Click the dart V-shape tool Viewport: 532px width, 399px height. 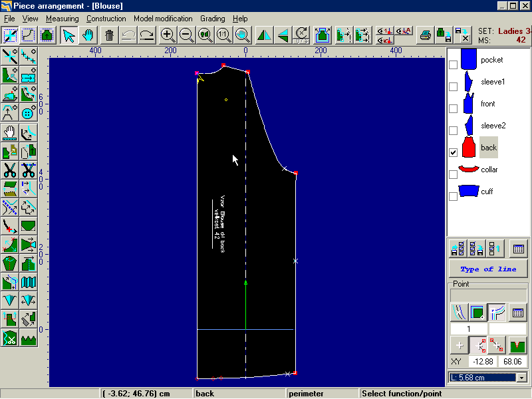coord(10,301)
